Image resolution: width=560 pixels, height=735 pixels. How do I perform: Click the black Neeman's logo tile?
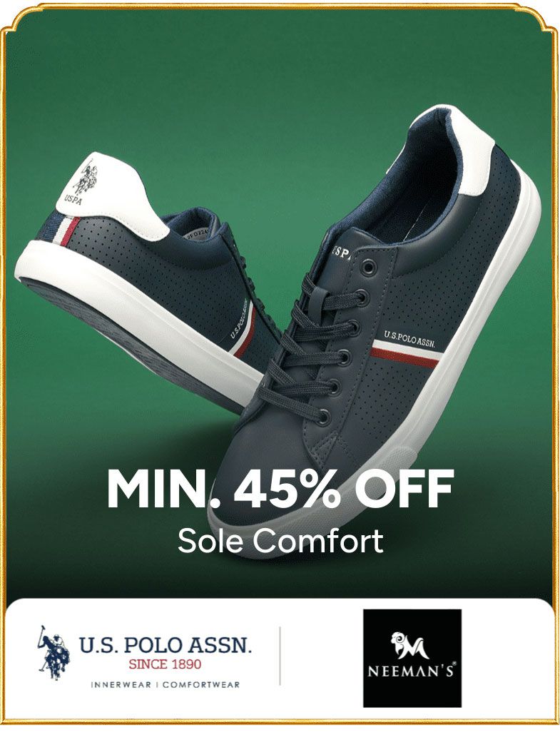412,658
